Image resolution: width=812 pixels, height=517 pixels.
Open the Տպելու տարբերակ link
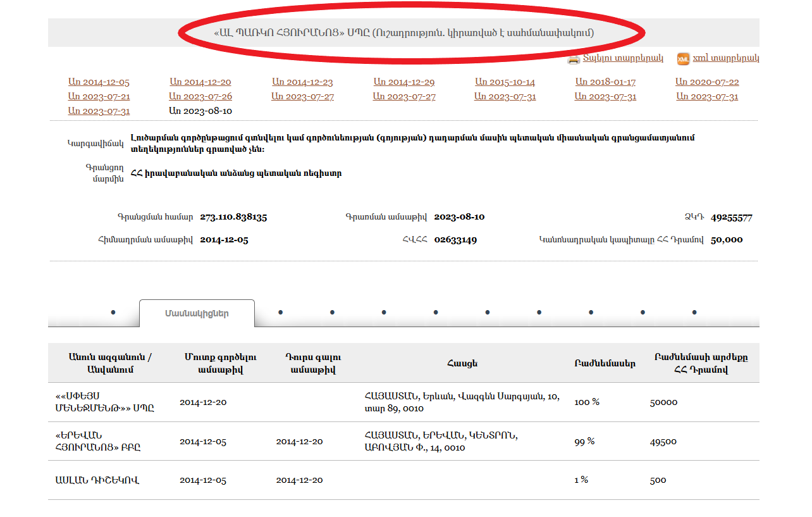pyautogui.click(x=623, y=58)
